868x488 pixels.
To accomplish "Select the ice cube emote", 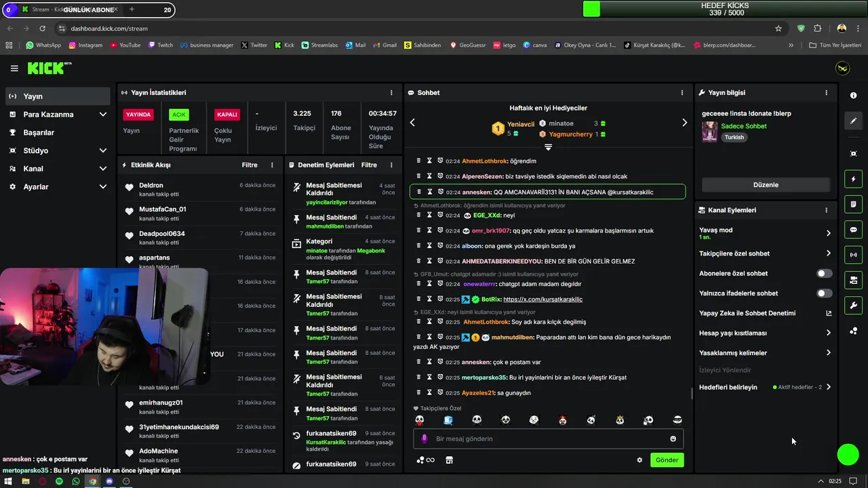I will coord(448,420).
